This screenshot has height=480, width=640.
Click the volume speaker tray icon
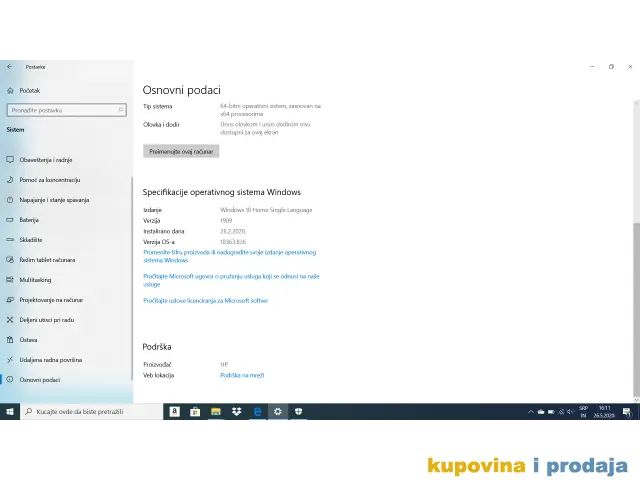pos(571,412)
